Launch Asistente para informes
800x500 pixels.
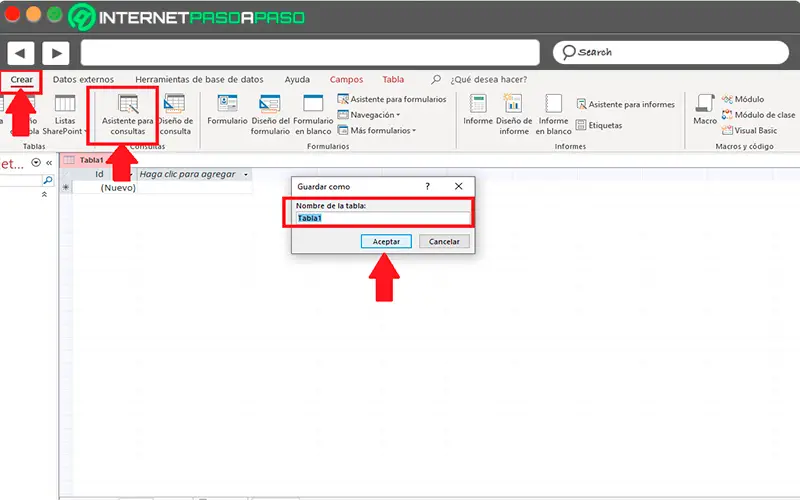[x=626, y=104]
